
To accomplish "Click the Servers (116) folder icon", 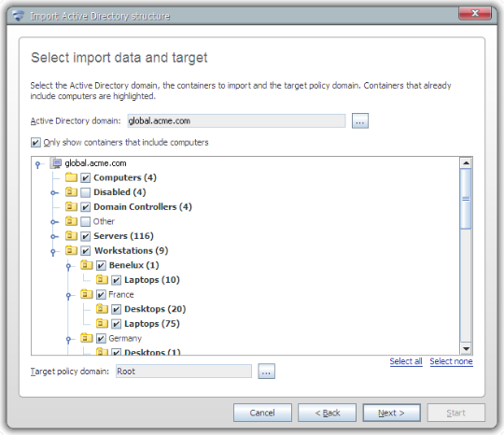I will point(71,235).
